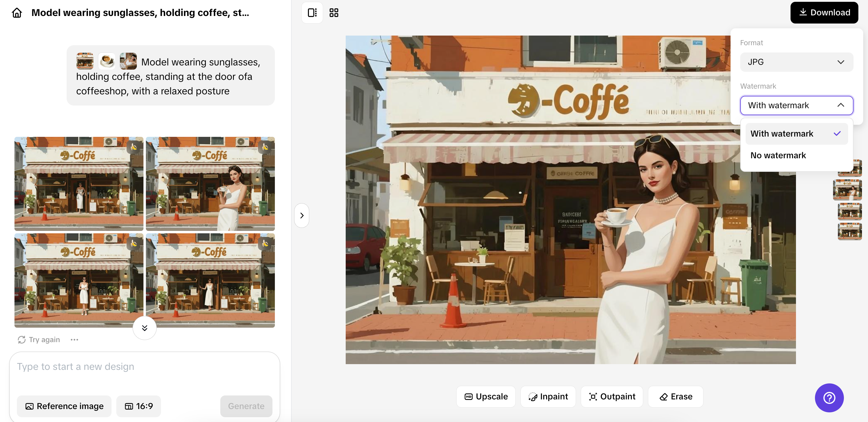The width and height of the screenshot is (868, 422).
Task: Open the JPG format dropdown
Action: pos(796,62)
